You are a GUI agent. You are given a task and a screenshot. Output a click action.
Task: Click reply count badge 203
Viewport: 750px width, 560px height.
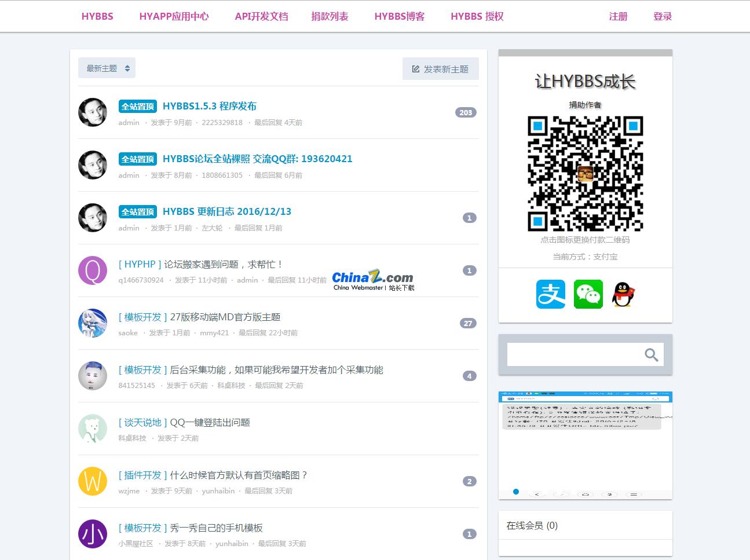coord(466,112)
